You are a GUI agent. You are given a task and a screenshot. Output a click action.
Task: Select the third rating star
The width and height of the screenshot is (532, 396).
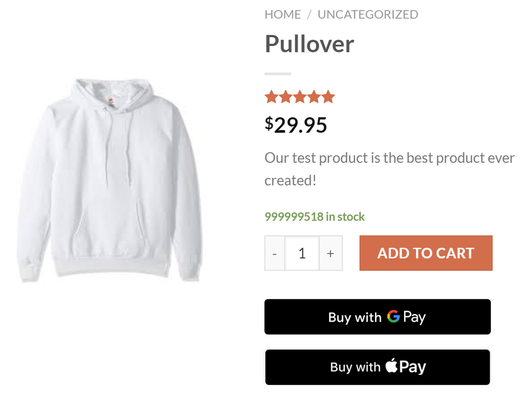click(x=299, y=97)
